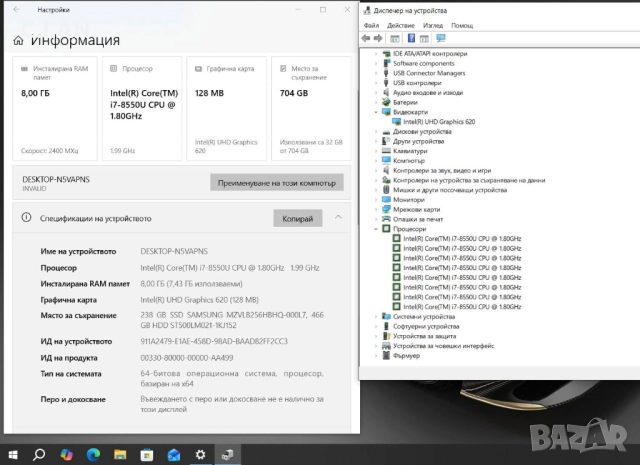
Task: Select Опашки за печат tree item
Action: pyautogui.click(x=418, y=219)
